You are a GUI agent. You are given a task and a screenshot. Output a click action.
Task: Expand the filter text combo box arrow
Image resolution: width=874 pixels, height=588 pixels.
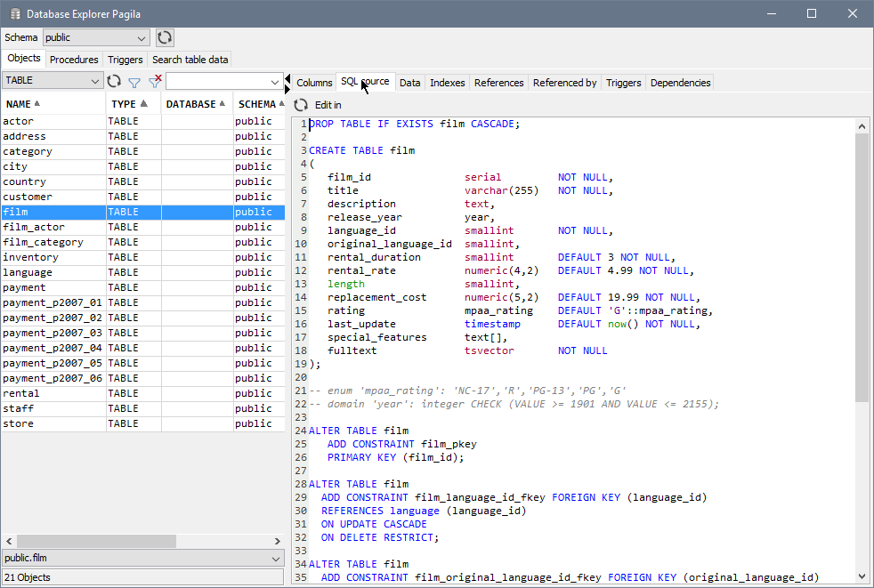pyautogui.click(x=275, y=82)
